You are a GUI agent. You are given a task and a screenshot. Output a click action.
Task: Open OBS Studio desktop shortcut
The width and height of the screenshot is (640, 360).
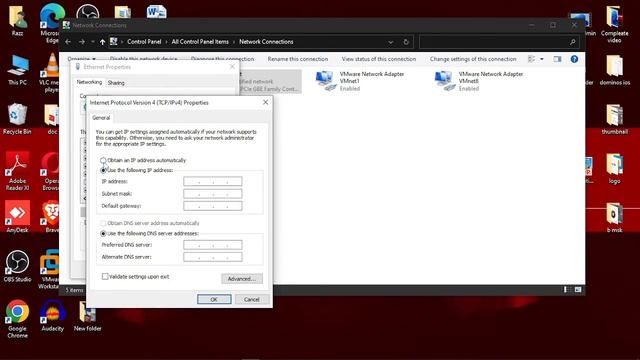click(x=17, y=266)
